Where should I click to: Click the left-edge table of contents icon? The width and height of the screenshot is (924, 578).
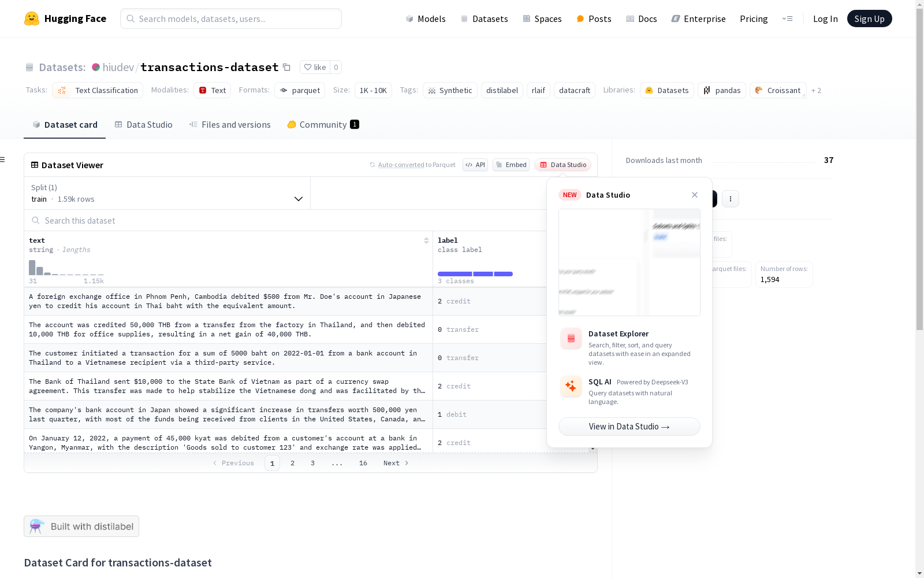tap(3, 160)
